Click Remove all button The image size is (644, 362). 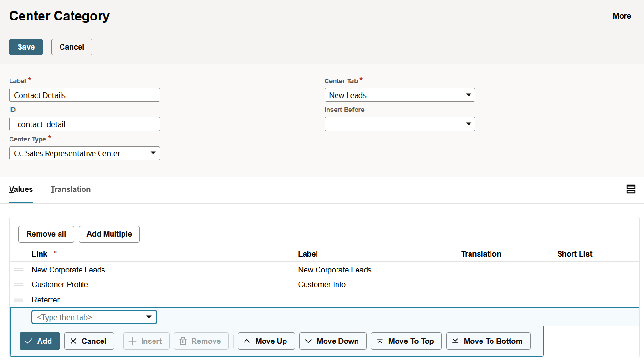pyautogui.click(x=46, y=234)
